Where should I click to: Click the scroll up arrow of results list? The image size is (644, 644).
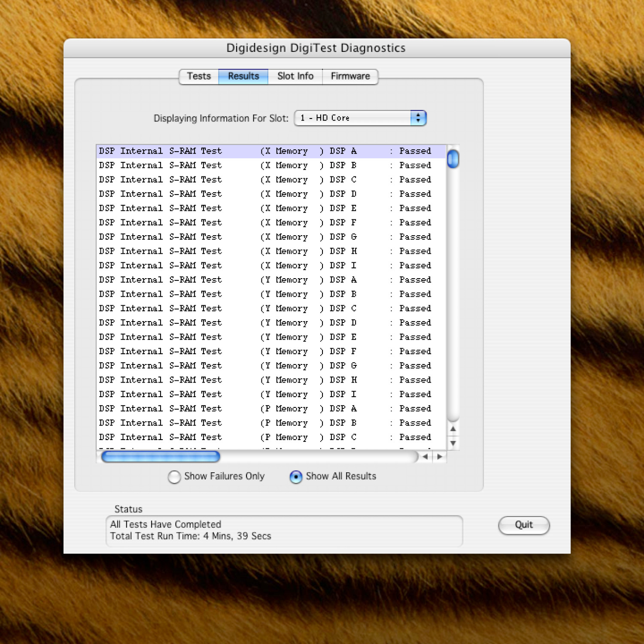point(453,429)
